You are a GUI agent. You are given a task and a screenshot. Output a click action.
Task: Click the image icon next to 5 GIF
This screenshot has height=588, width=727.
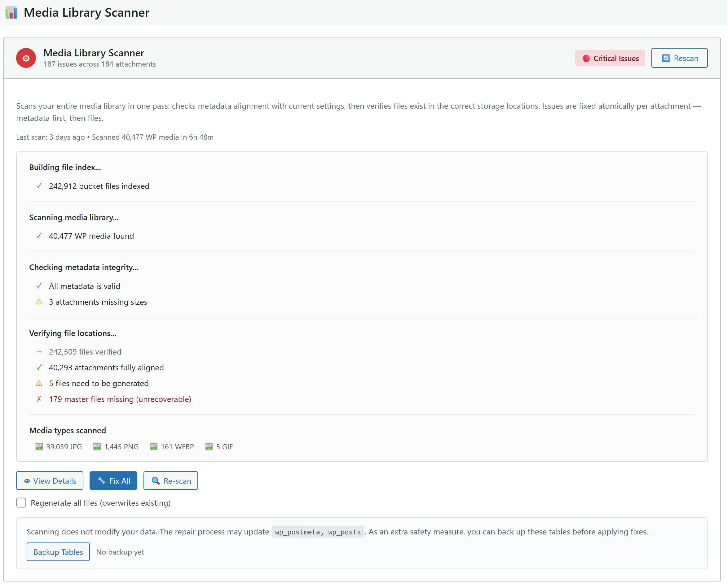209,446
